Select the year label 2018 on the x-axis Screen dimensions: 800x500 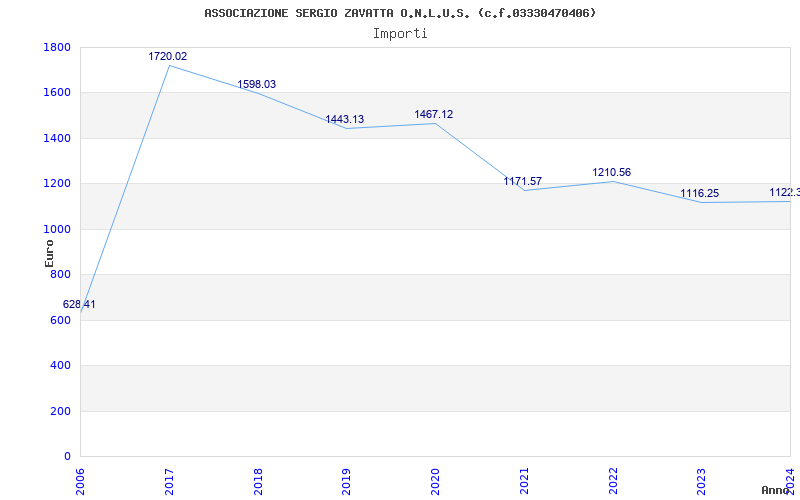(x=258, y=482)
